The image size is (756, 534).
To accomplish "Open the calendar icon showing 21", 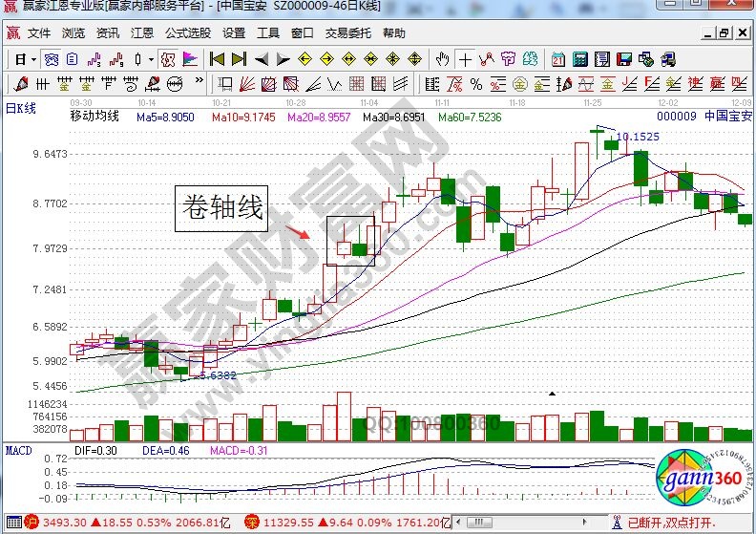I will pyautogui.click(x=557, y=59).
